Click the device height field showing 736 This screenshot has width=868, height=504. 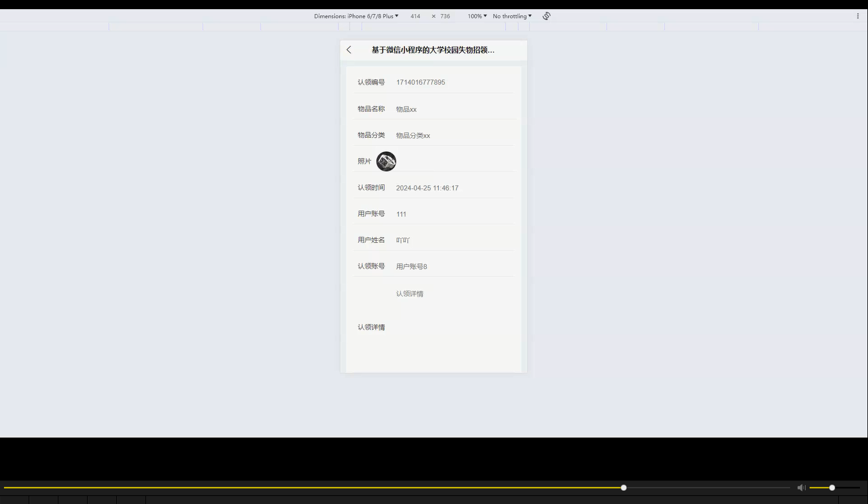pyautogui.click(x=445, y=16)
